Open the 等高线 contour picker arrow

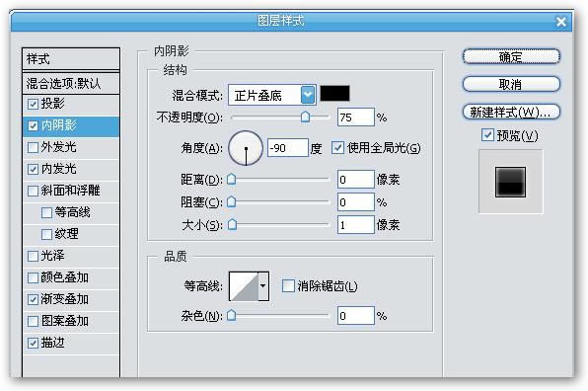[263, 286]
